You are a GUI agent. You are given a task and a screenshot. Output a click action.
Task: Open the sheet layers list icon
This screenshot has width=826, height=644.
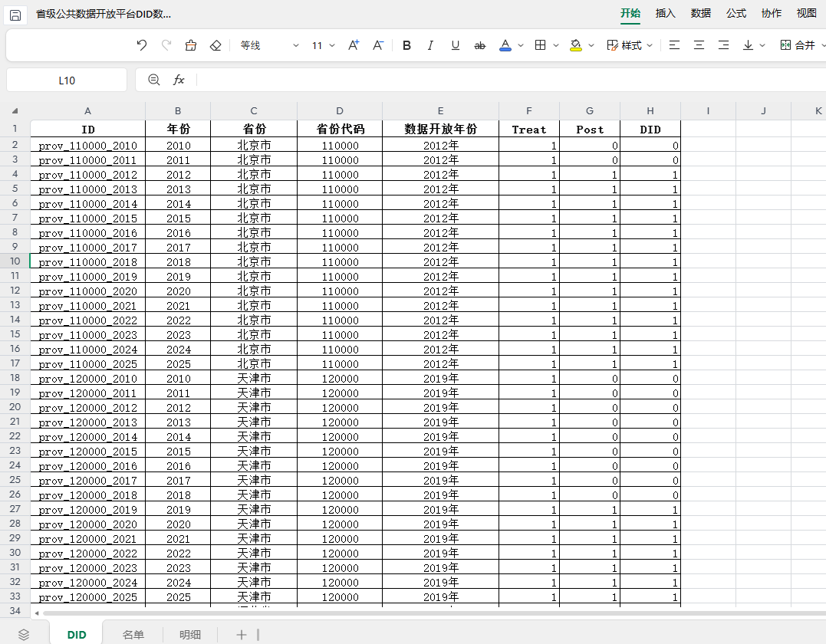(24, 635)
